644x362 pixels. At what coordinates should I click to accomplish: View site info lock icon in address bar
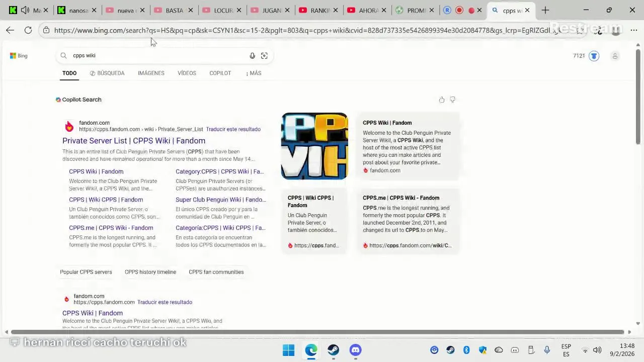[x=46, y=30]
